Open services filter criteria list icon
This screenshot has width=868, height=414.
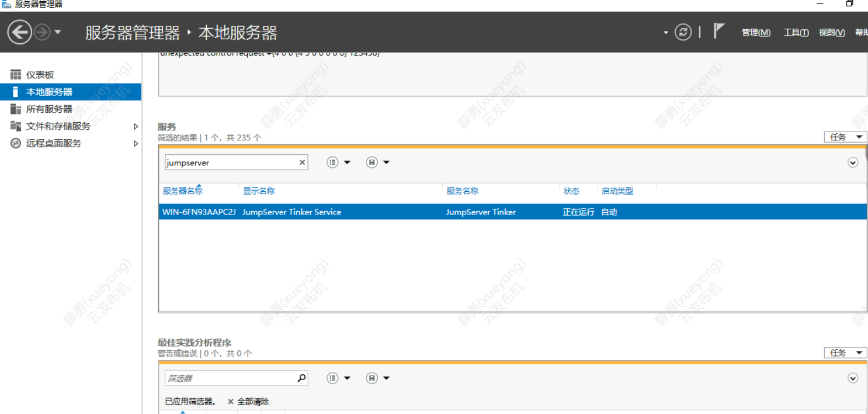coord(332,163)
